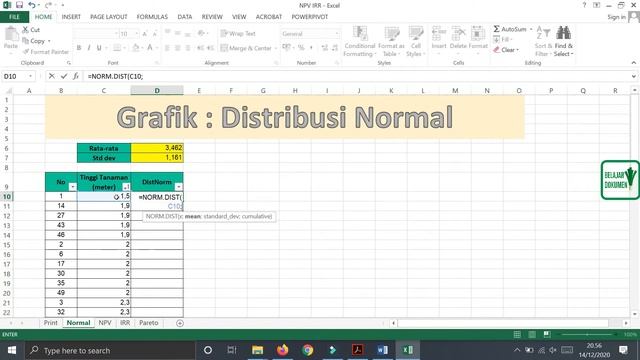Image resolution: width=640 pixels, height=360 pixels.
Task: Open the IRR sheet tab
Action: 125,322
